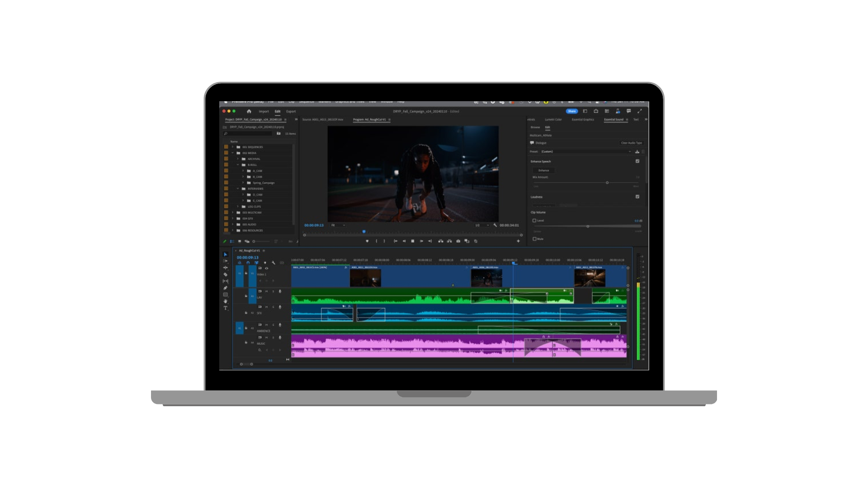Viewport: 868px width, 488px height.
Task: Select the Type tool
Action: (x=225, y=308)
